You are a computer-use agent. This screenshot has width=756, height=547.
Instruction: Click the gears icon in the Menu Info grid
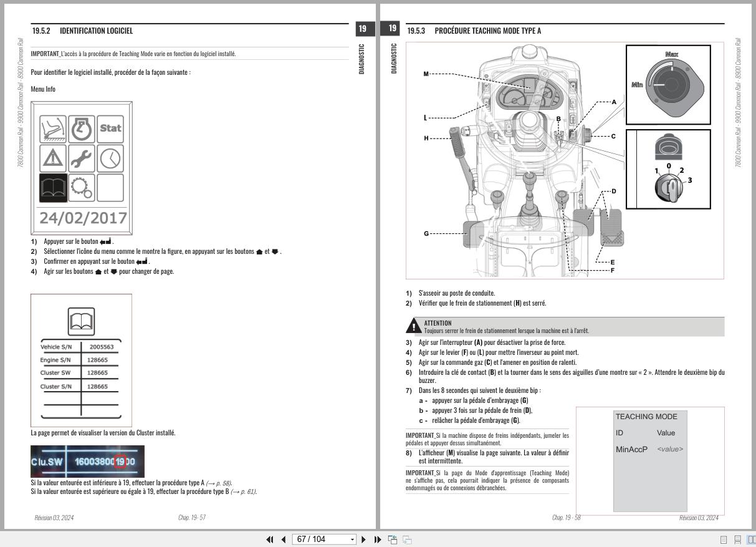pyautogui.click(x=80, y=188)
